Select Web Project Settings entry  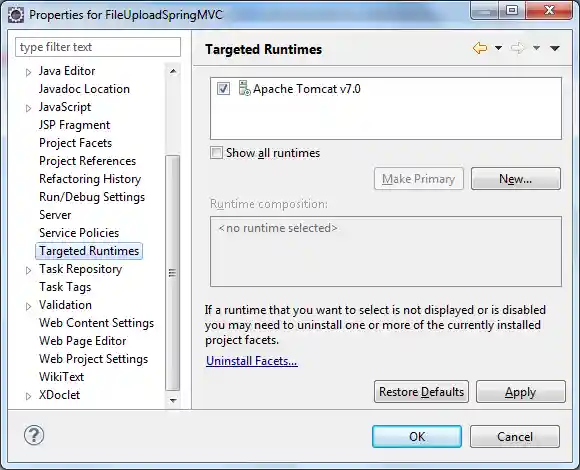[x=93, y=359]
